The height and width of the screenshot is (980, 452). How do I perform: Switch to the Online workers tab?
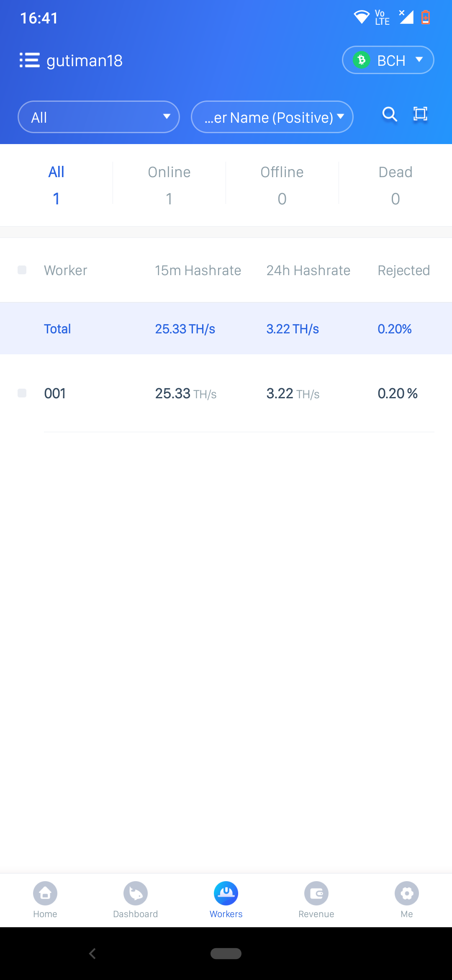tap(169, 185)
